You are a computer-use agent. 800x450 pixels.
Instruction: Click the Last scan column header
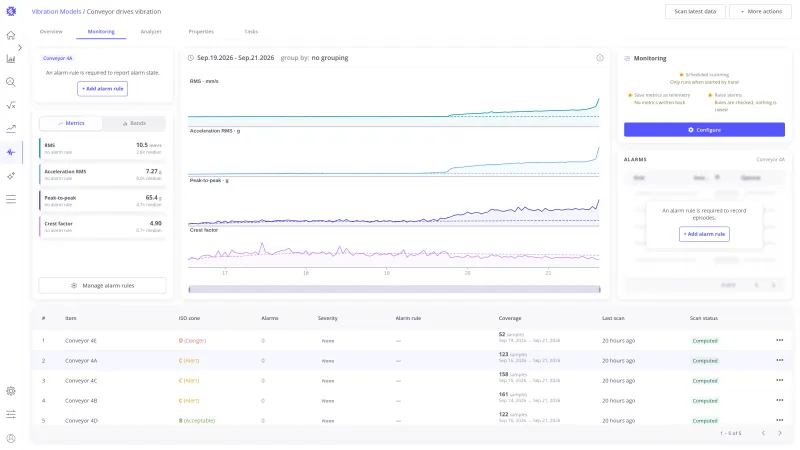click(613, 318)
